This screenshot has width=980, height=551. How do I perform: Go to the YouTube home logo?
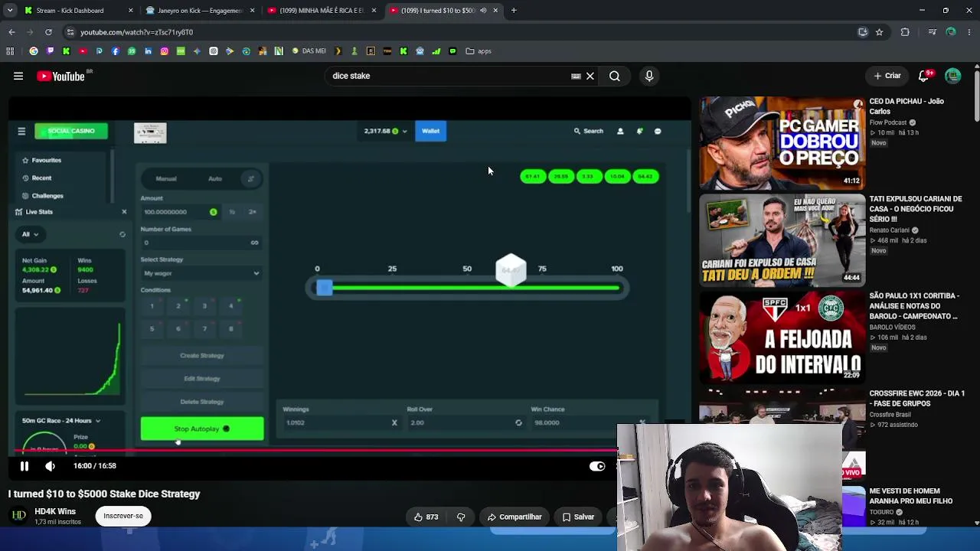pos(61,76)
